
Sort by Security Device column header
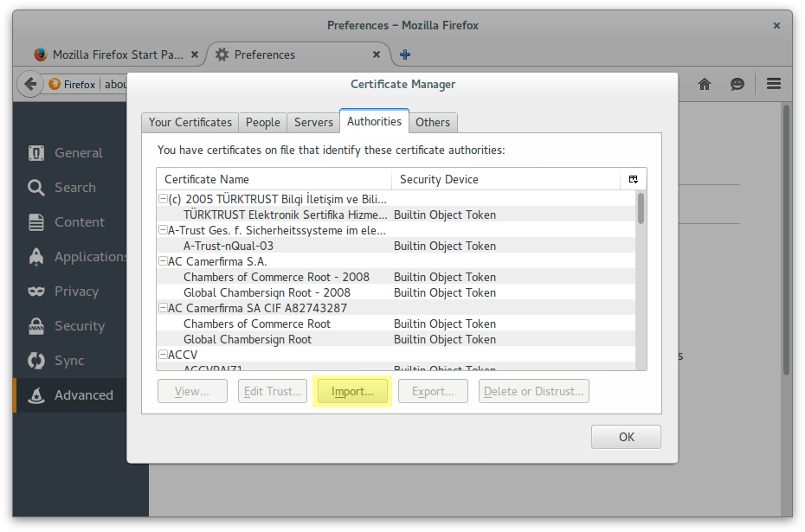(506, 180)
